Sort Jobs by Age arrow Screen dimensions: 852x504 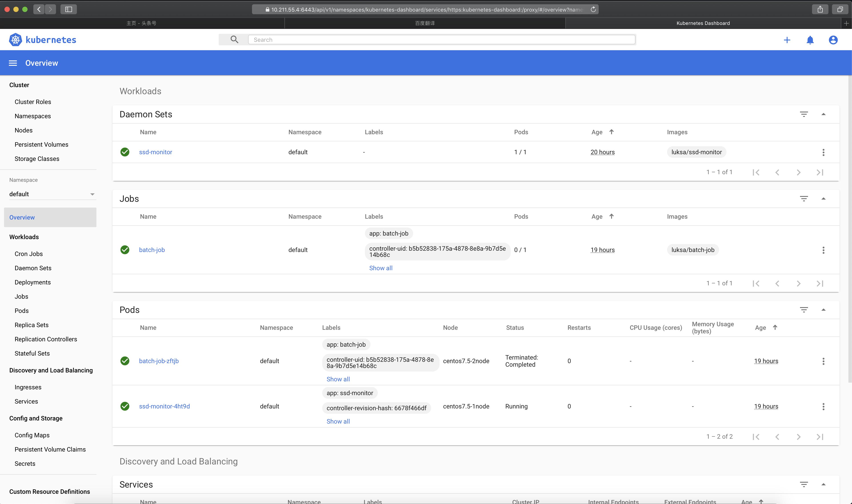[x=611, y=216]
